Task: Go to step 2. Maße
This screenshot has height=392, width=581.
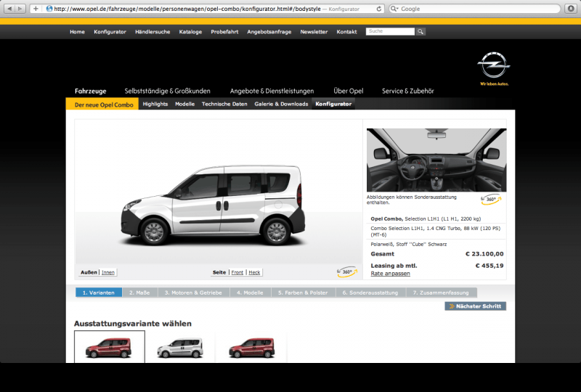Action: click(139, 293)
